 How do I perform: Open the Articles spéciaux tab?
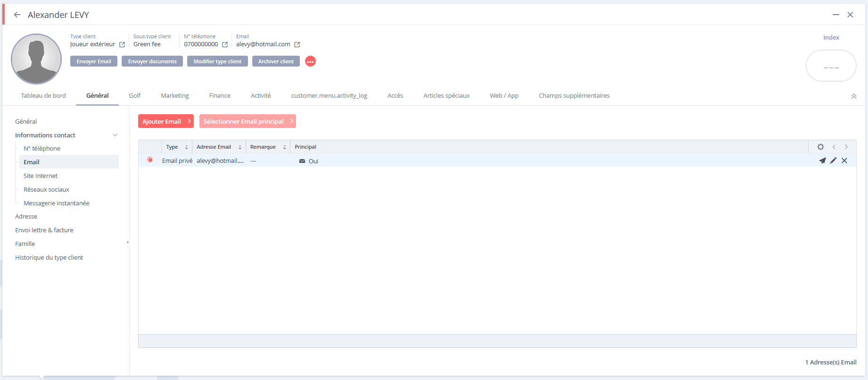(x=446, y=95)
